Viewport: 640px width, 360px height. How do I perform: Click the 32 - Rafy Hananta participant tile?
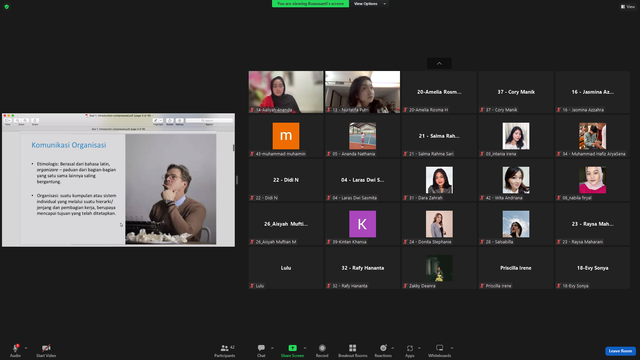pyautogui.click(x=362, y=268)
